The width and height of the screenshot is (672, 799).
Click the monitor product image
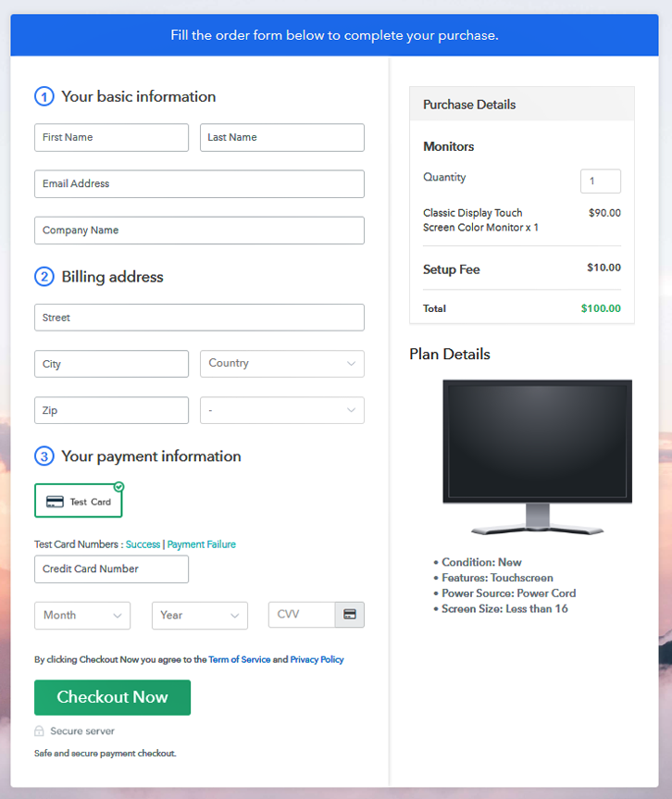point(537,456)
